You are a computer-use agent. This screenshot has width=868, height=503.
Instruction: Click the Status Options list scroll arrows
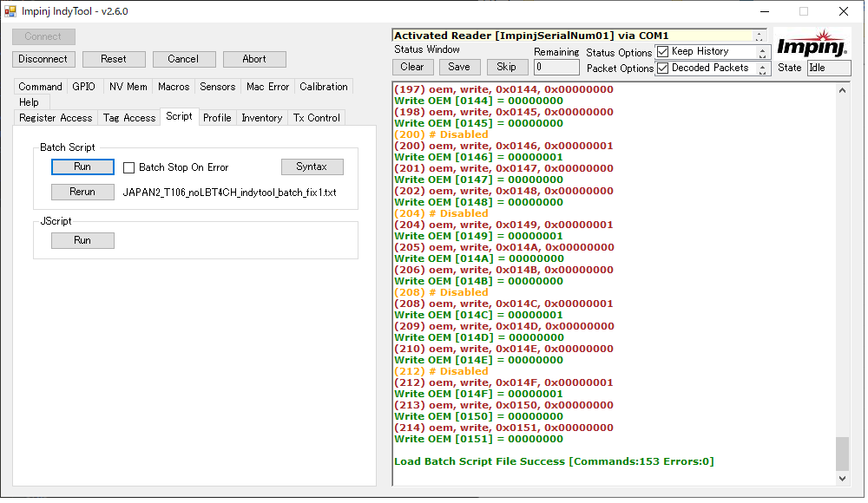(763, 53)
